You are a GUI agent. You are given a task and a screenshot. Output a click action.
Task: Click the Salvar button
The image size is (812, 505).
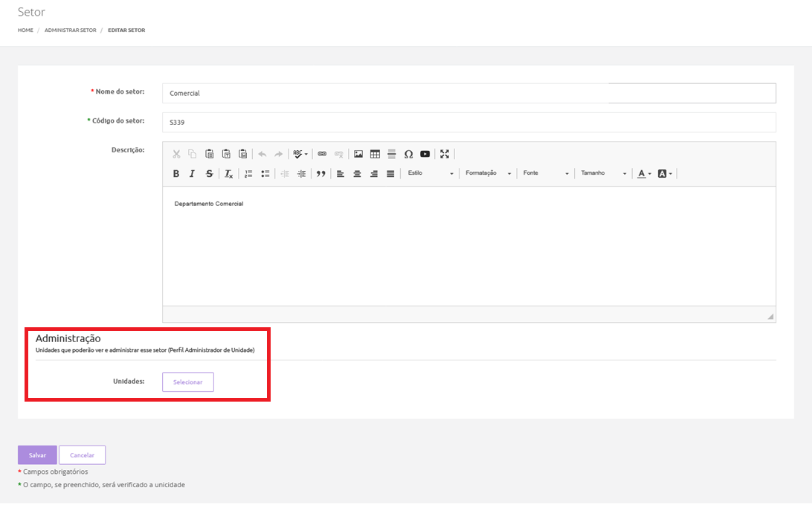pos(37,455)
